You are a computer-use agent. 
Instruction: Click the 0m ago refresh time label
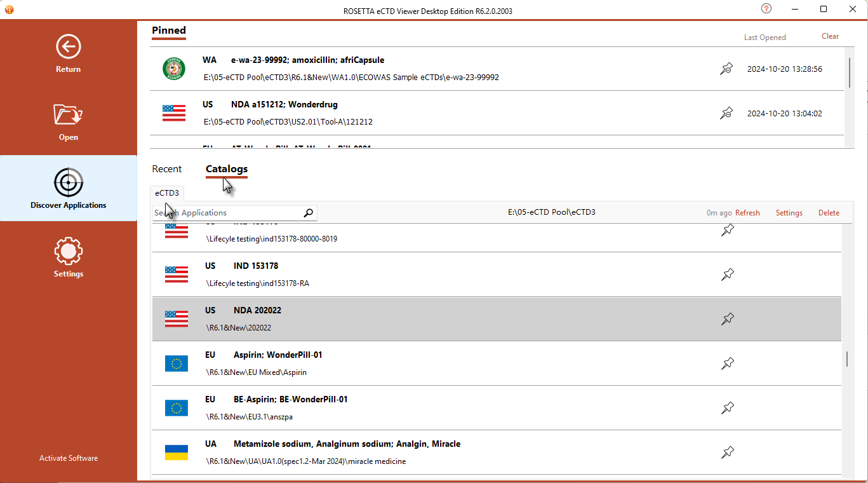pos(719,213)
